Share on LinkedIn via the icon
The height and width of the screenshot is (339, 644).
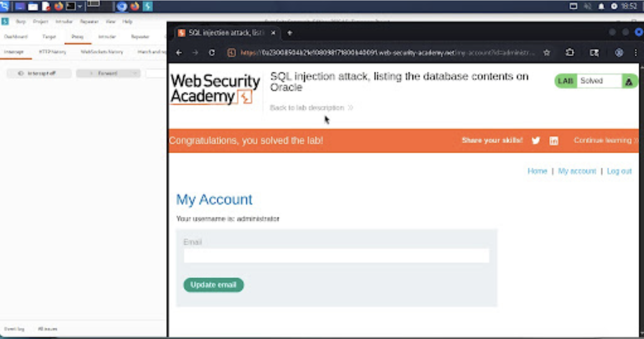(553, 141)
